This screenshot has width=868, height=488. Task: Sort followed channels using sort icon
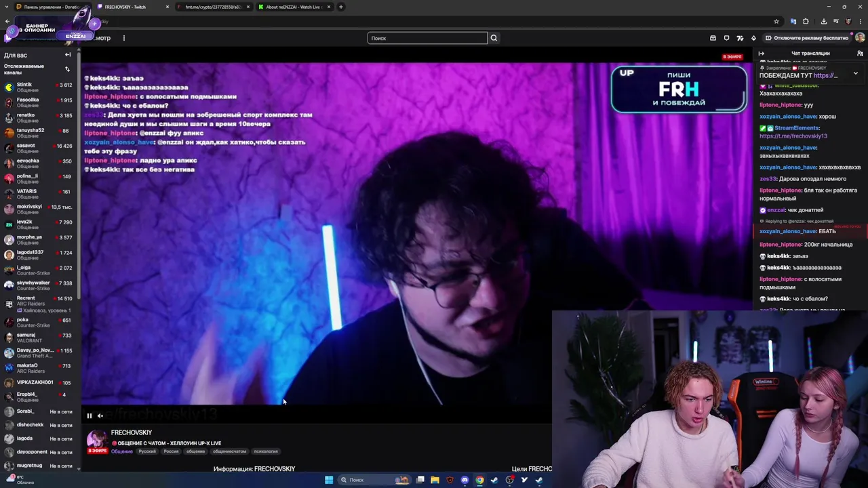[x=67, y=69]
